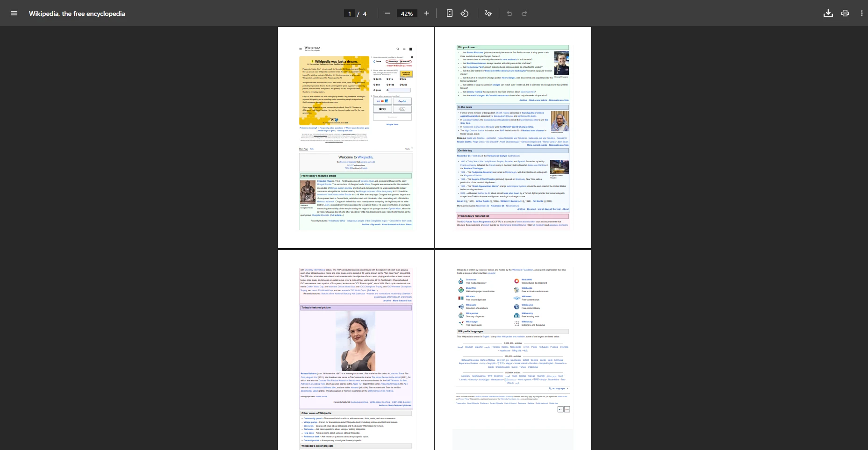Rotate the document counterclockwise
This screenshot has width=868, height=450.
(x=465, y=14)
